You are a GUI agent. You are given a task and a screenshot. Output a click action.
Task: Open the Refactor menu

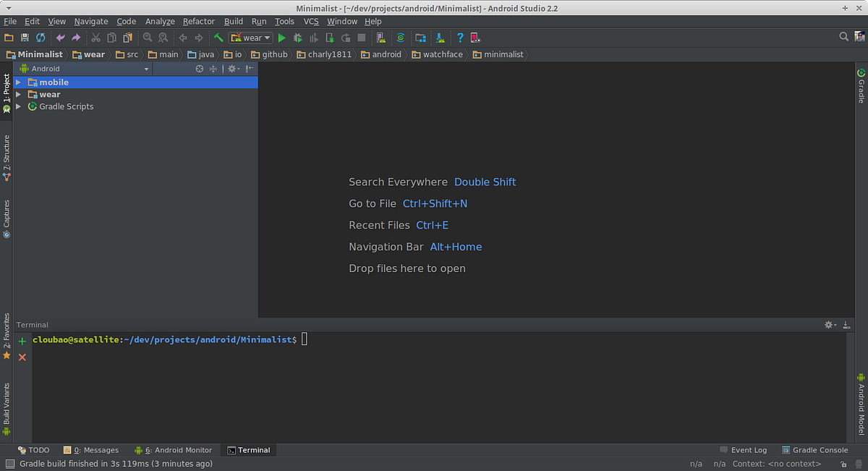[x=199, y=22]
